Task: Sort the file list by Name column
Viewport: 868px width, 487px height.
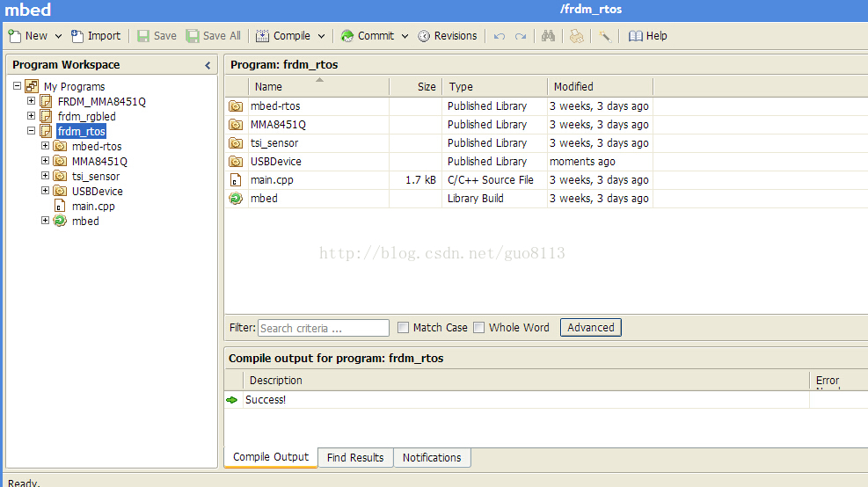Action: click(319, 87)
